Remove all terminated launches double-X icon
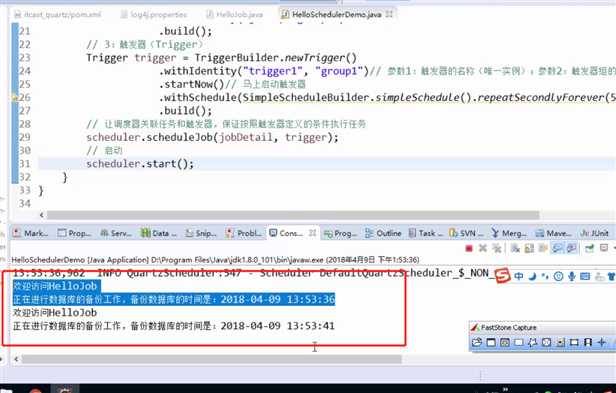The height and width of the screenshot is (393, 616). (497, 248)
